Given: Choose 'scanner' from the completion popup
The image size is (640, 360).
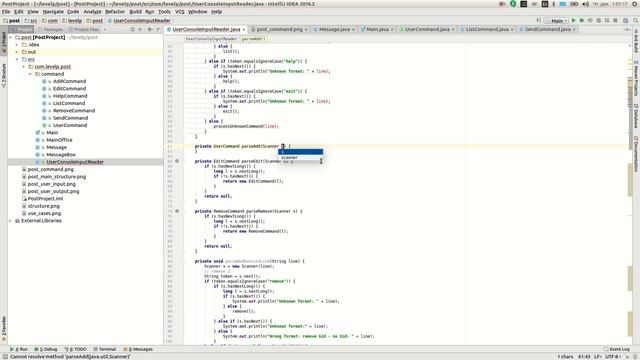Looking at the screenshot, I should (x=301, y=158).
